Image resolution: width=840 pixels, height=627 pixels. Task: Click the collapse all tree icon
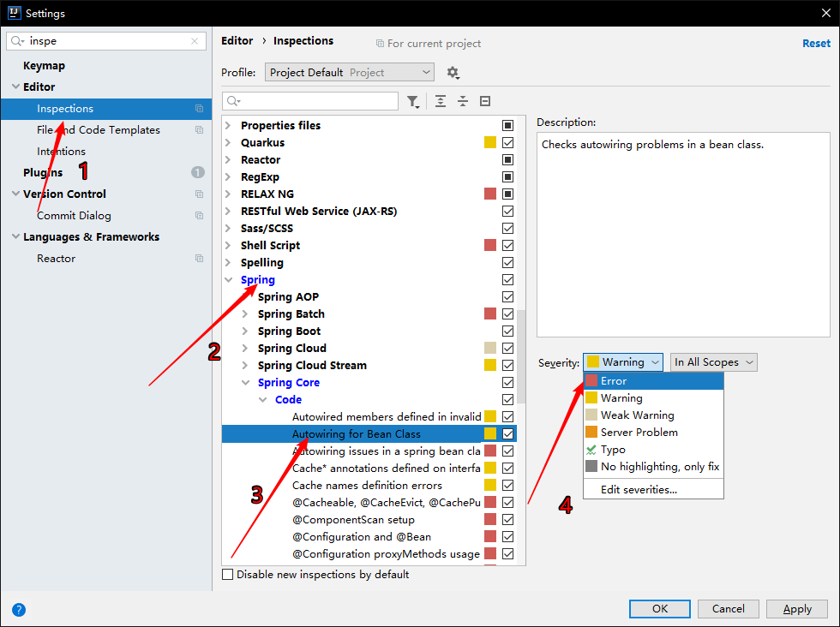463,101
